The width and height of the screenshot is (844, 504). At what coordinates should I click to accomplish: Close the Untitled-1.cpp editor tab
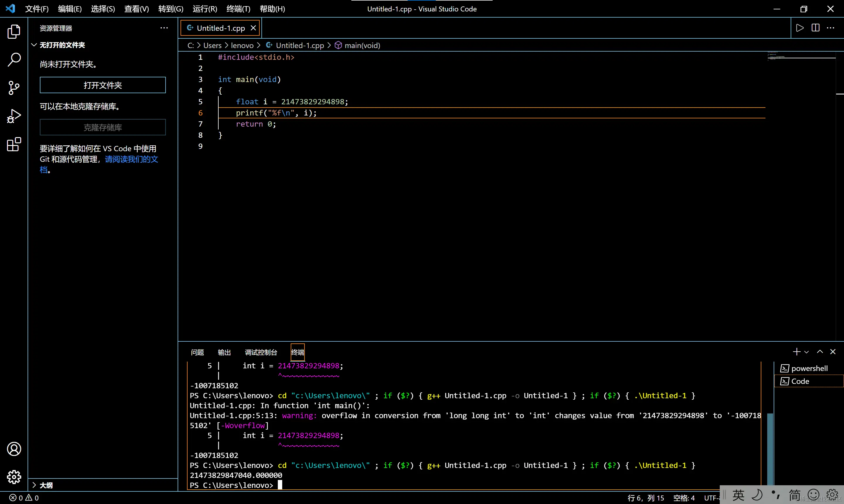[x=253, y=28]
